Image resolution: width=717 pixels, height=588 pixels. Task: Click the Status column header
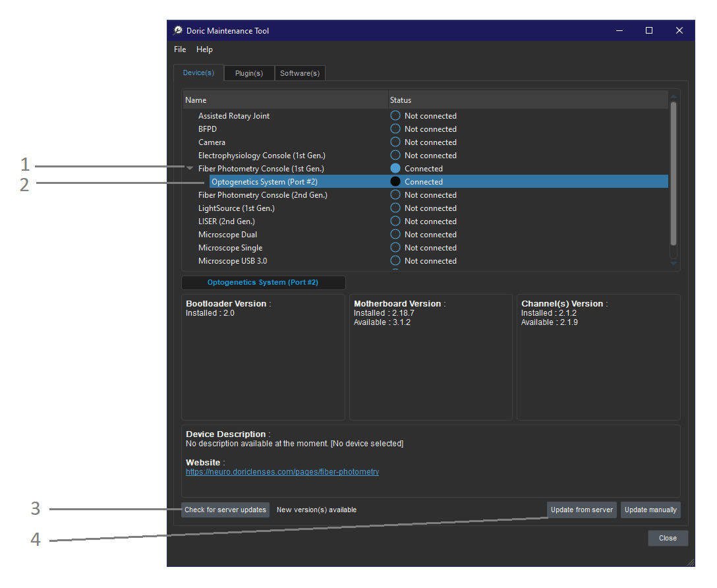pyautogui.click(x=528, y=100)
